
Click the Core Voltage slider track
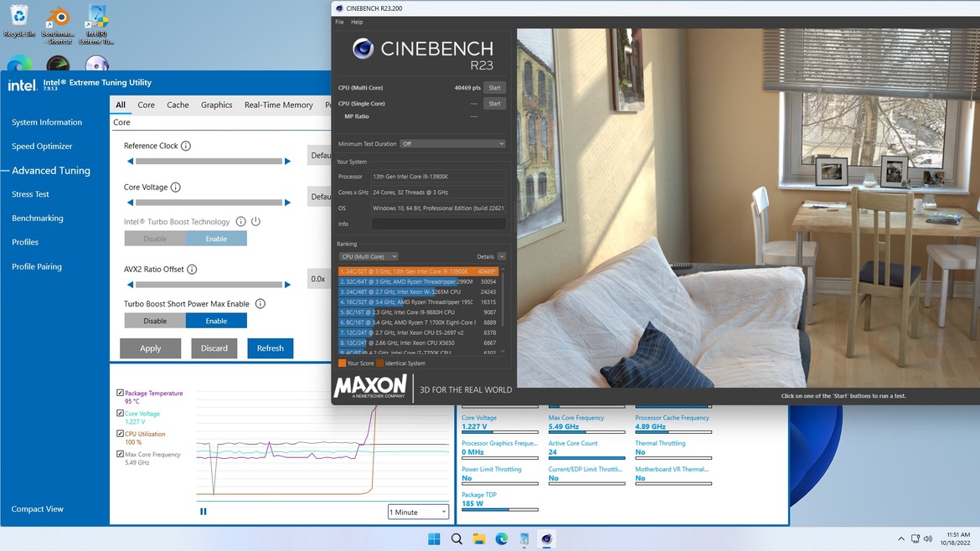click(209, 203)
